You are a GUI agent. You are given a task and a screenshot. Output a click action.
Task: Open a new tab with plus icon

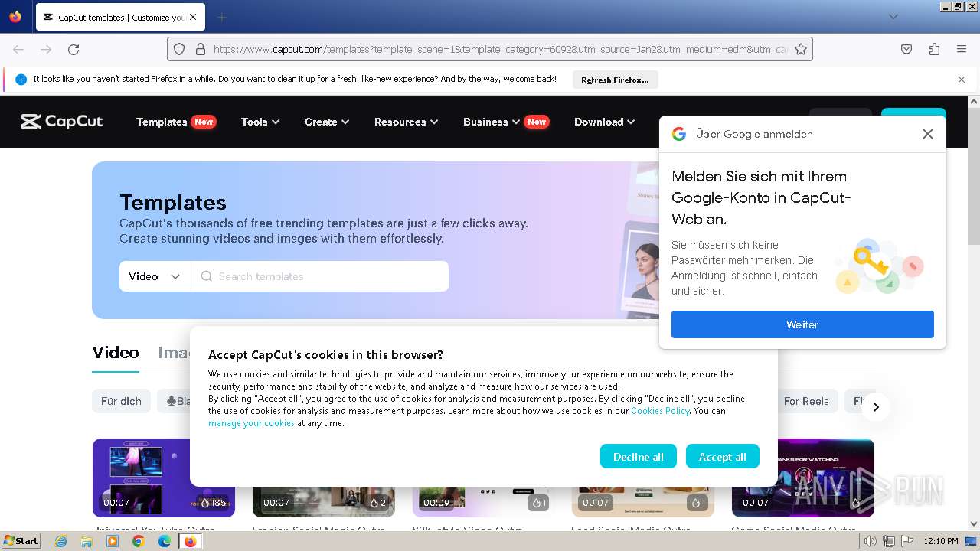pos(221,17)
